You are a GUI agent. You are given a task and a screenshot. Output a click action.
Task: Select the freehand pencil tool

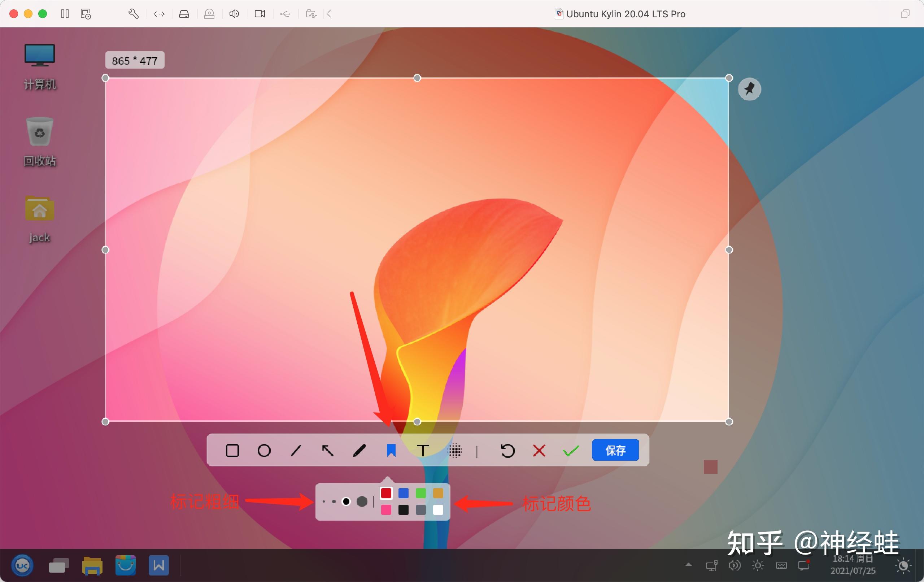(359, 450)
